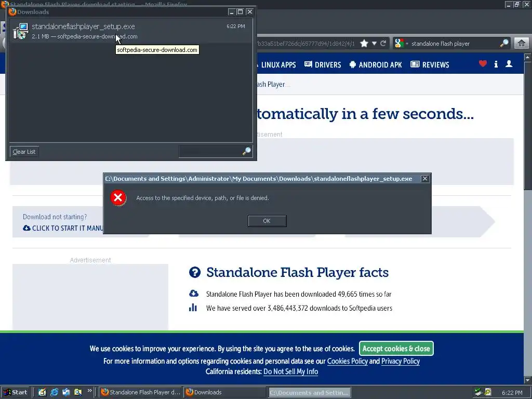
Task: Click the question mark icon beside facts heading
Action: point(195,272)
